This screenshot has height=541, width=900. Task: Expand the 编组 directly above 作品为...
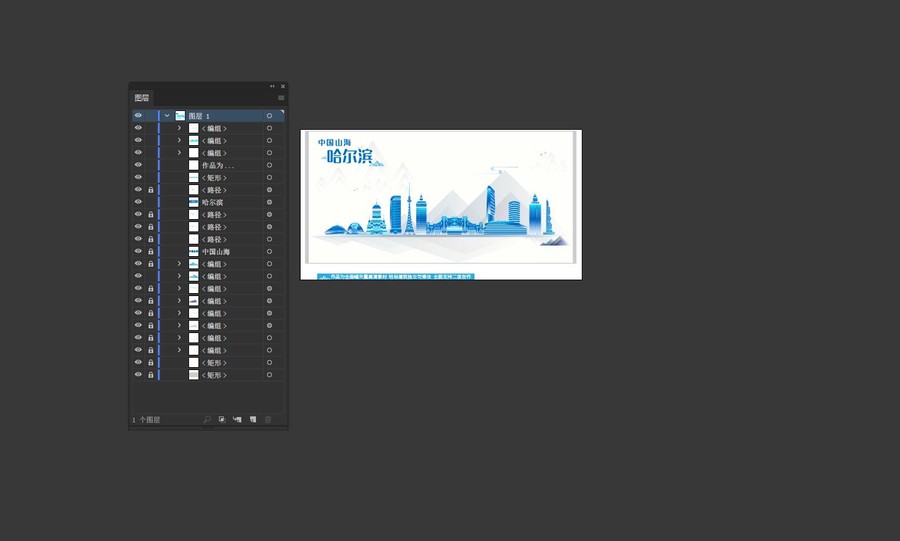tap(179, 153)
